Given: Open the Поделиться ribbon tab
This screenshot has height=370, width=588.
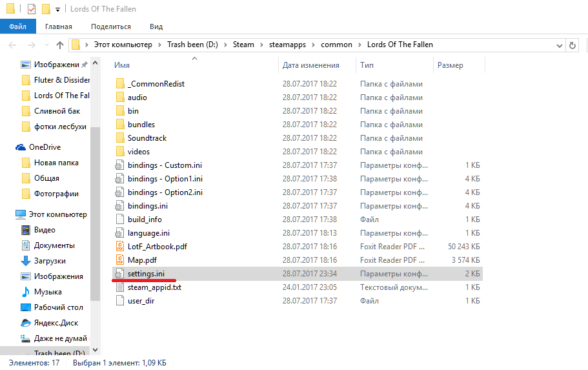Looking at the screenshot, I should pos(111,26).
